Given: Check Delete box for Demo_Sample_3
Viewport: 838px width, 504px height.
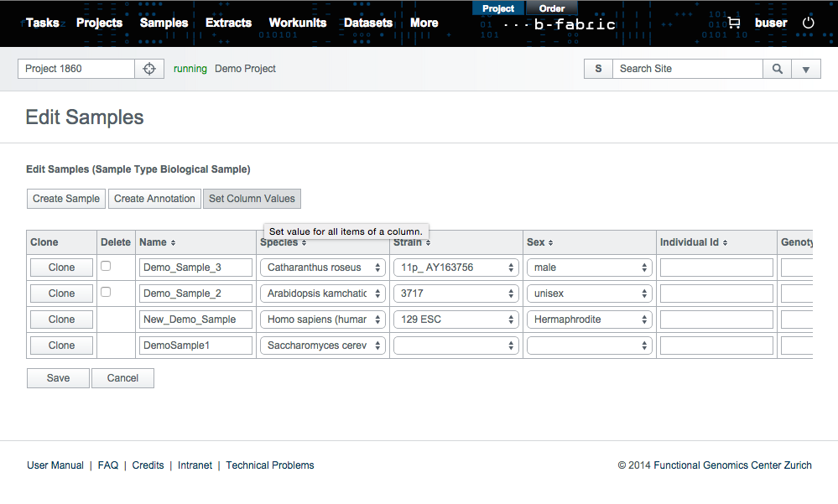Looking at the screenshot, I should point(106,266).
